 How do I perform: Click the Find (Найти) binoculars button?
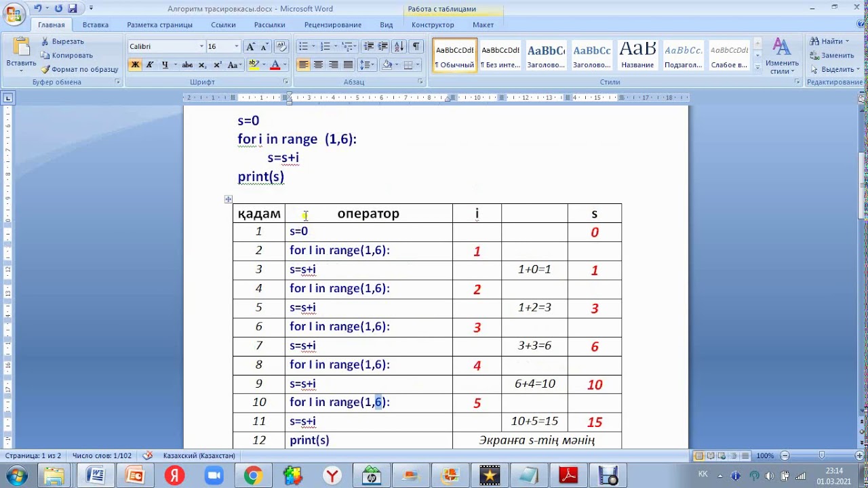828,41
